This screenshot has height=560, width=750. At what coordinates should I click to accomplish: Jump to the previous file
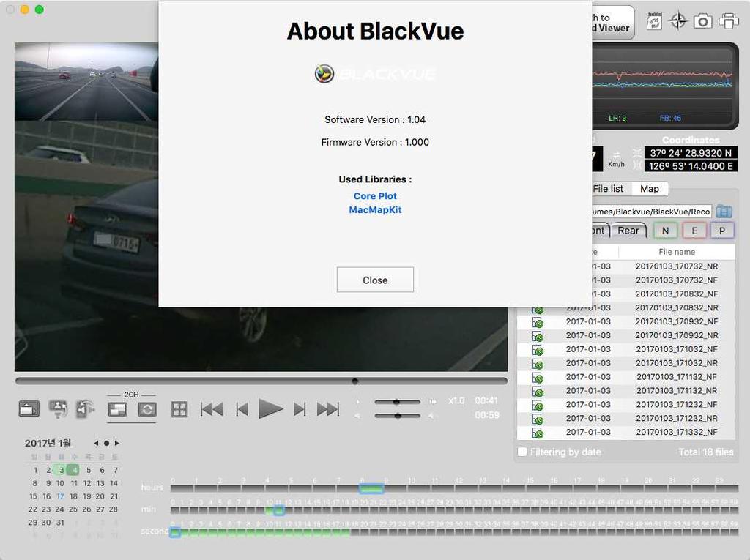(x=212, y=409)
